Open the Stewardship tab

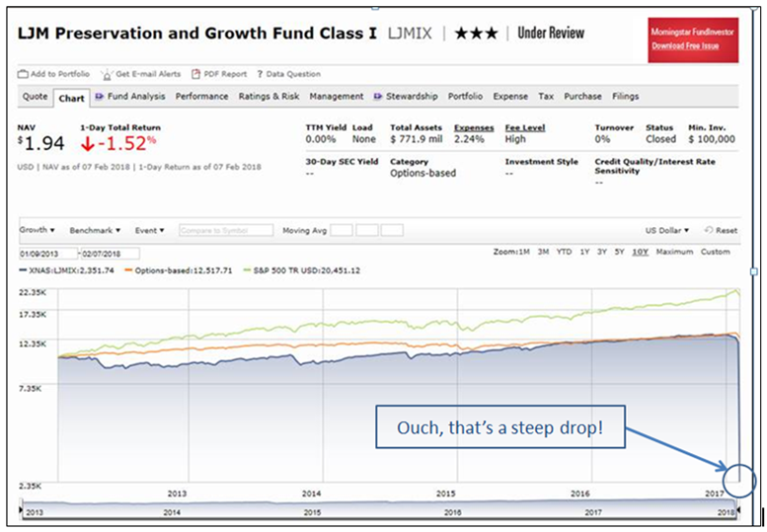click(412, 97)
